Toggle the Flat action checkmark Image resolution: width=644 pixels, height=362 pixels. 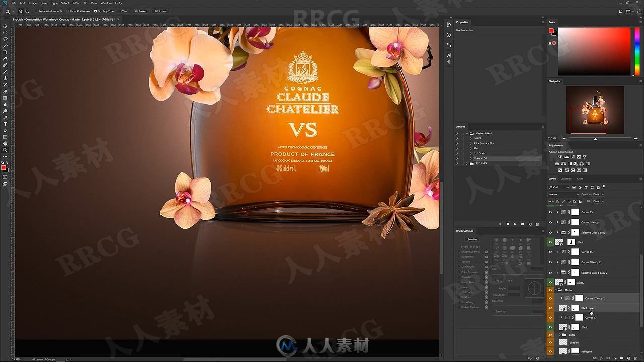click(x=457, y=148)
